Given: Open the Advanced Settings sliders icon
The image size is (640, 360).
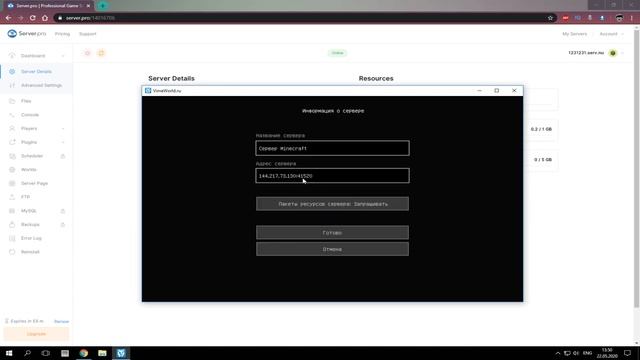Looking at the screenshot, I should pos(12,85).
